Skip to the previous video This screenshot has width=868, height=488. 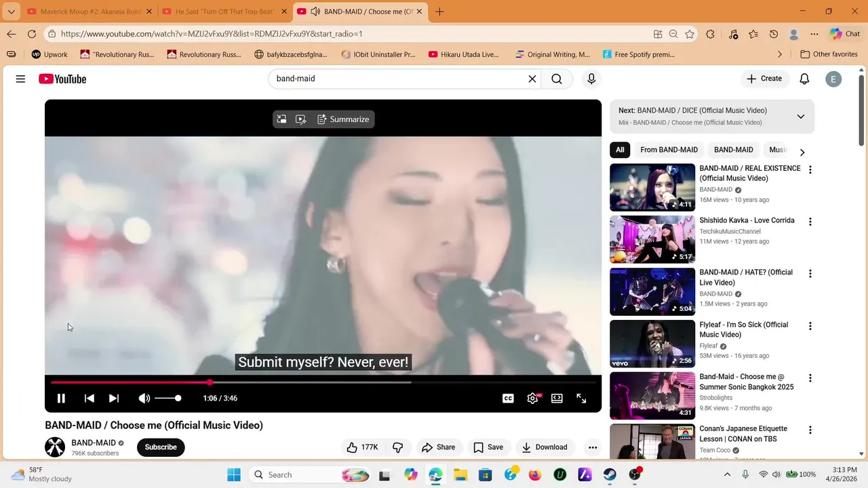click(89, 399)
